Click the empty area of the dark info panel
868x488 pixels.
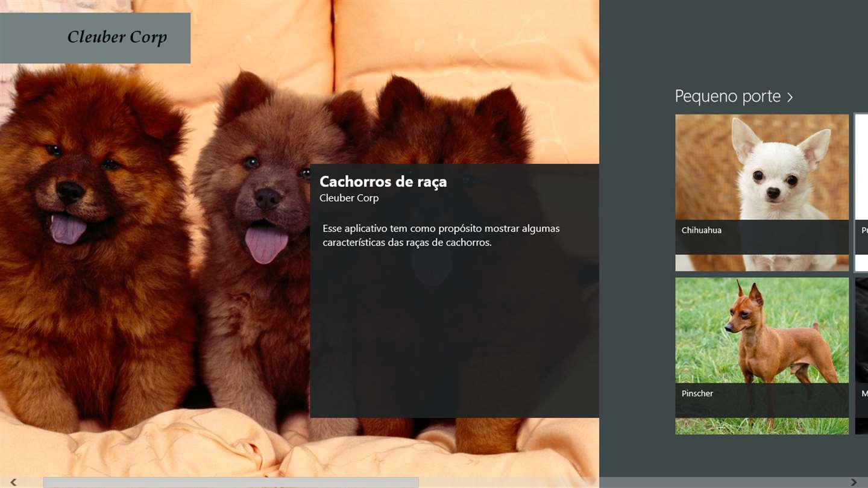point(454,337)
